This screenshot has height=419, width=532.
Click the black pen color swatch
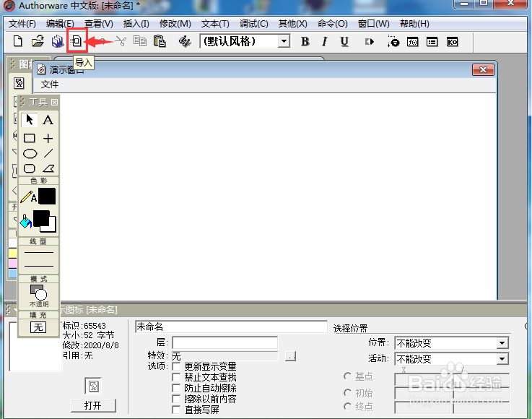coord(47,196)
